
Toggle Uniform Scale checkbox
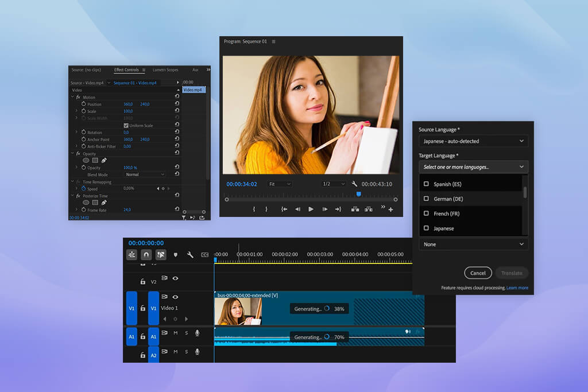(x=126, y=126)
